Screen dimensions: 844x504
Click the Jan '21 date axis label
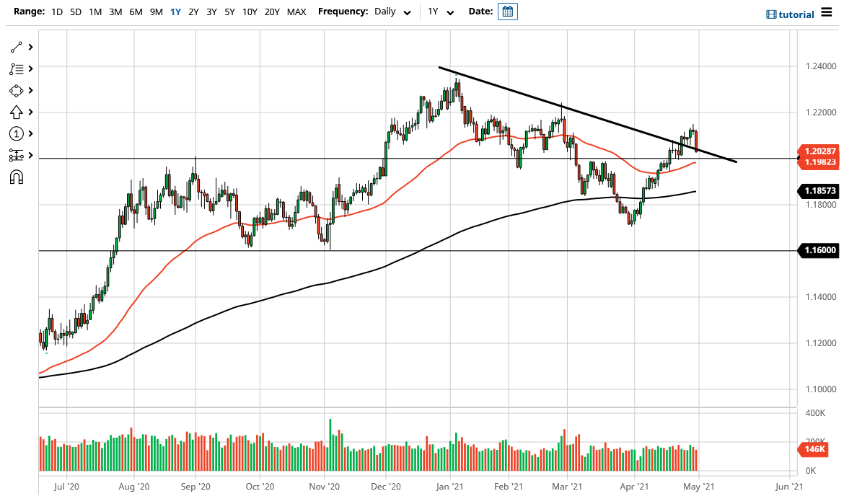point(450,486)
